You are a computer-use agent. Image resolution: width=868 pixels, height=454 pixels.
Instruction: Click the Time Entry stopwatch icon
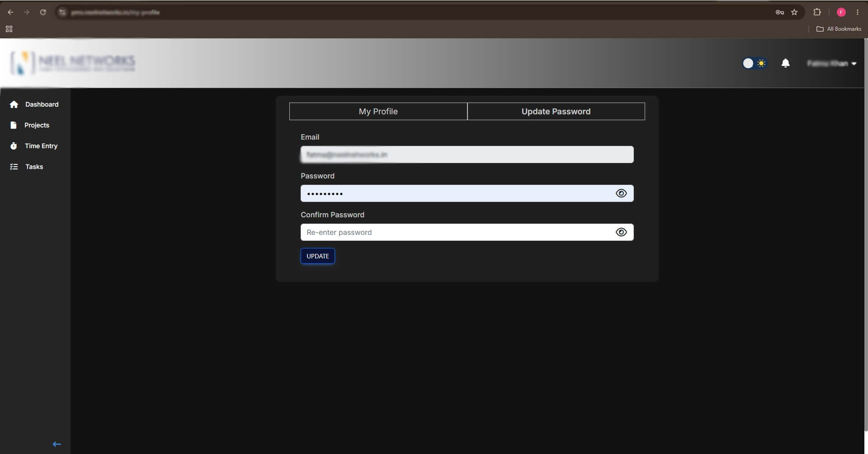tap(14, 146)
